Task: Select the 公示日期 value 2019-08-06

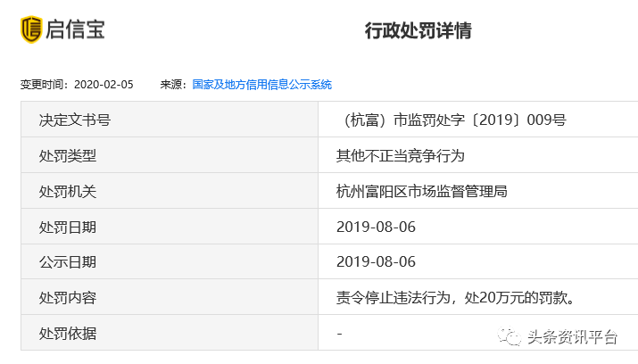Action: pos(376,261)
